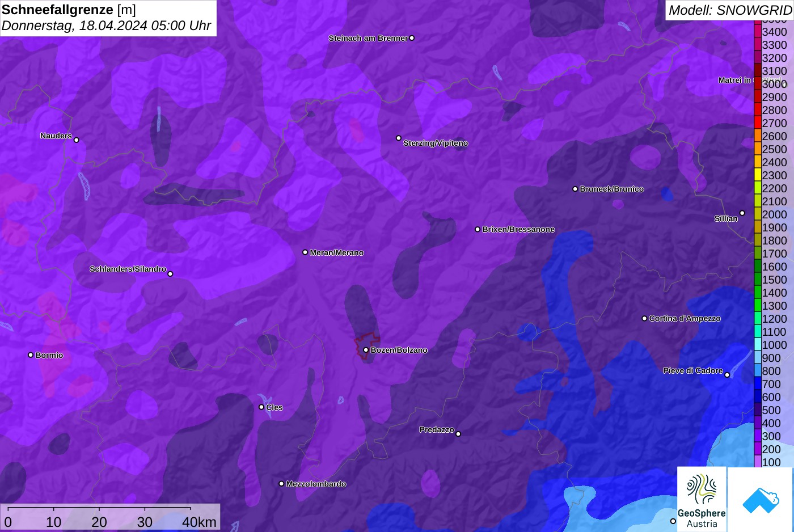Click the 1200 legend value label

(774, 319)
